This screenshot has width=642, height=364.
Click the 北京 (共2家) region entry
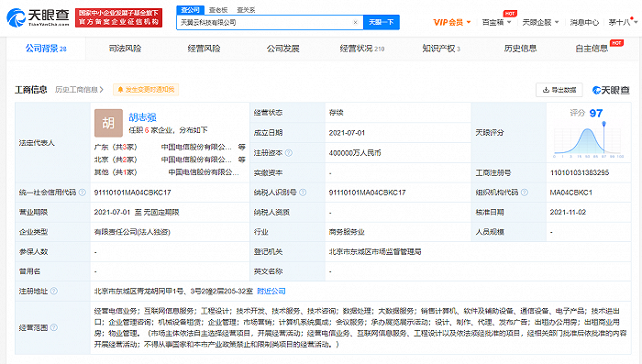(x=116, y=160)
